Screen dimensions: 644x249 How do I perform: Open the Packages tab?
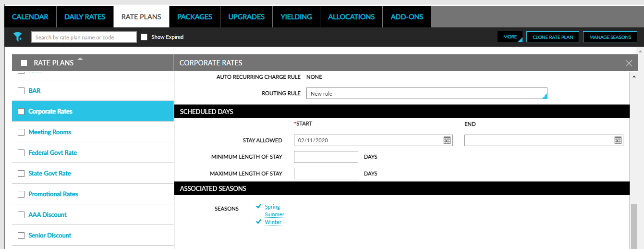(x=194, y=17)
